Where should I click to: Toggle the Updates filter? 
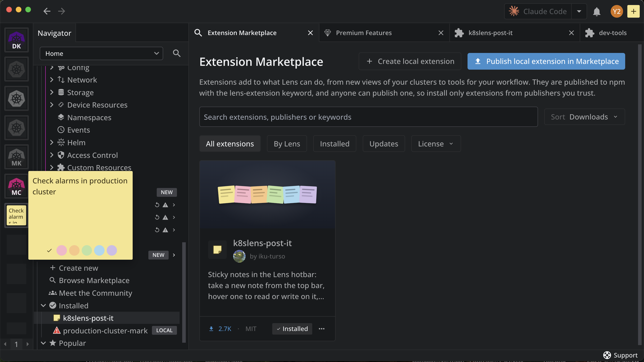point(384,144)
